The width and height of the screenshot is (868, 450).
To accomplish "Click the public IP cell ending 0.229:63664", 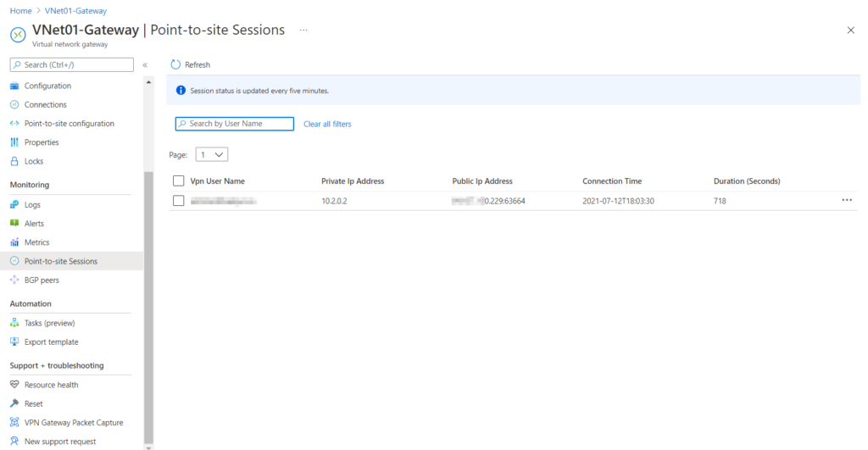I will [488, 201].
